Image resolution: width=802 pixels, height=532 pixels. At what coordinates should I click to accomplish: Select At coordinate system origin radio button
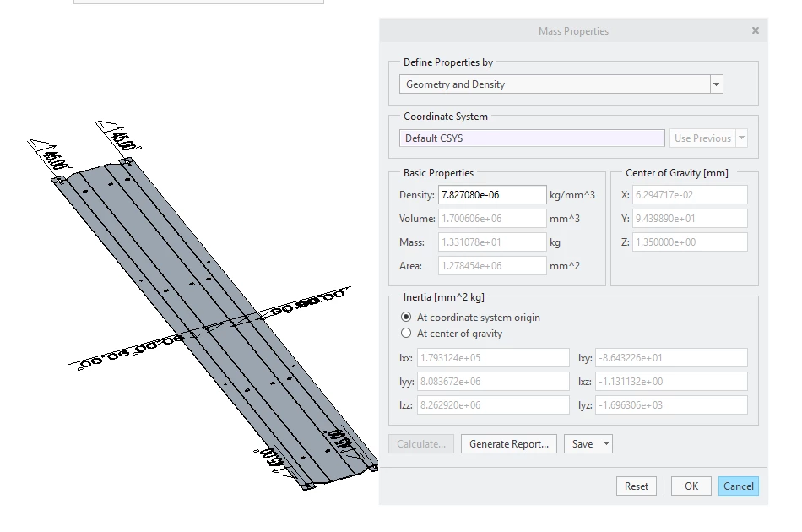click(x=406, y=318)
